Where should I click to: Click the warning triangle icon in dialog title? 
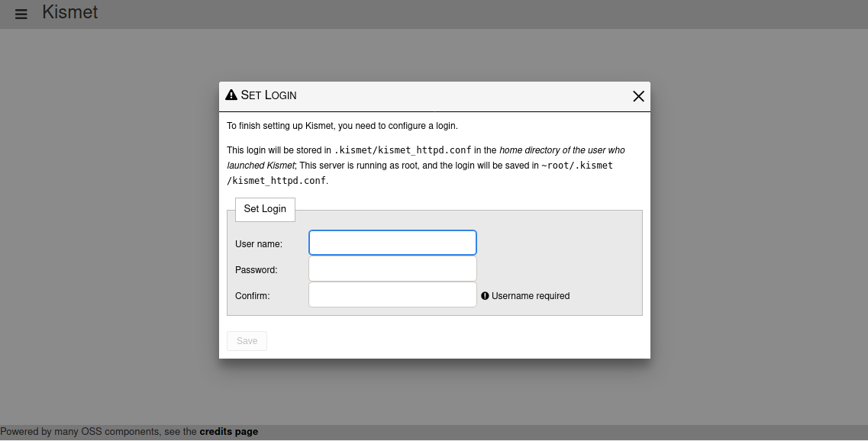coord(231,95)
